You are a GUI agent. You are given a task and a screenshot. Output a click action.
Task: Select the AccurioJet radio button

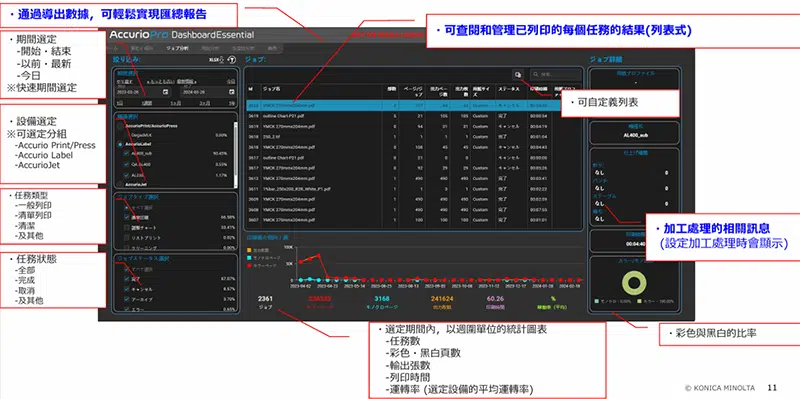point(120,184)
